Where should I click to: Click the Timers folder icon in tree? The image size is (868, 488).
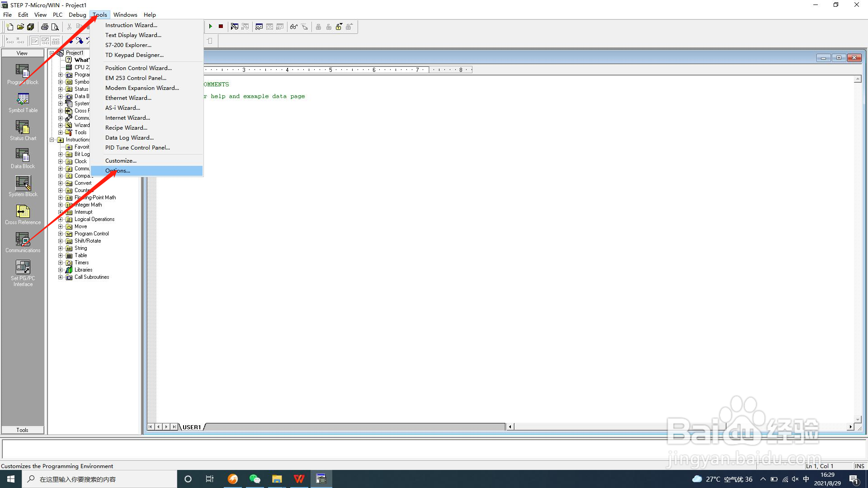point(69,263)
